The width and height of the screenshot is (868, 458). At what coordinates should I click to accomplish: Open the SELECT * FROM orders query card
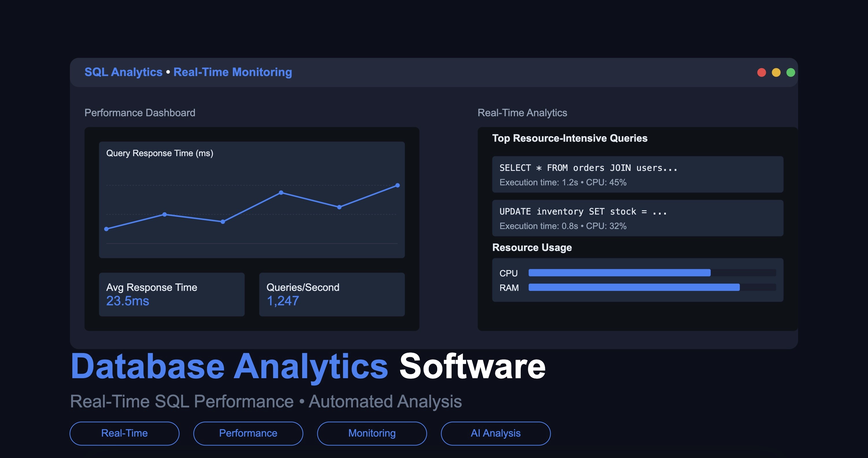coord(638,174)
